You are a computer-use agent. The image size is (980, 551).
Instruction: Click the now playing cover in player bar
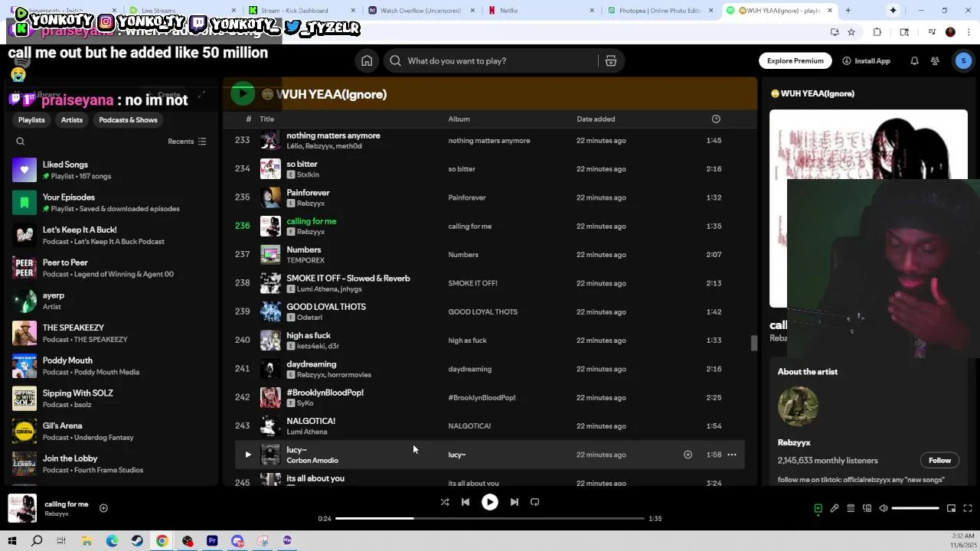coord(22,508)
